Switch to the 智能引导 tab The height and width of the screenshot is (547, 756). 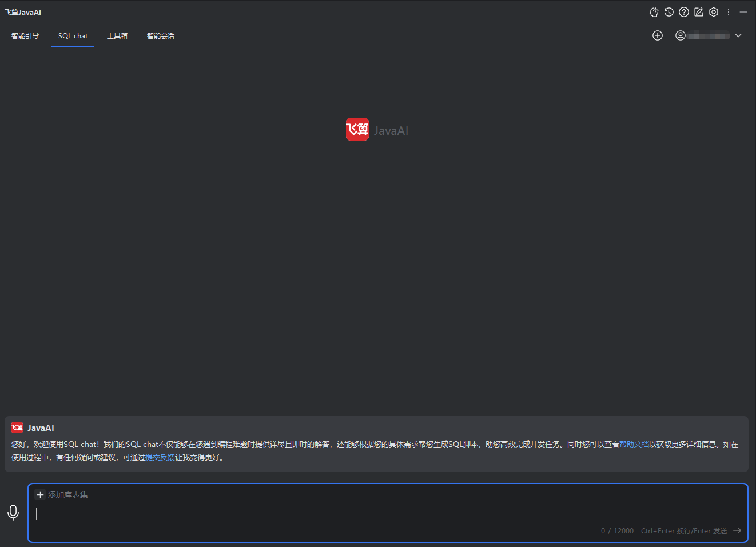[25, 35]
